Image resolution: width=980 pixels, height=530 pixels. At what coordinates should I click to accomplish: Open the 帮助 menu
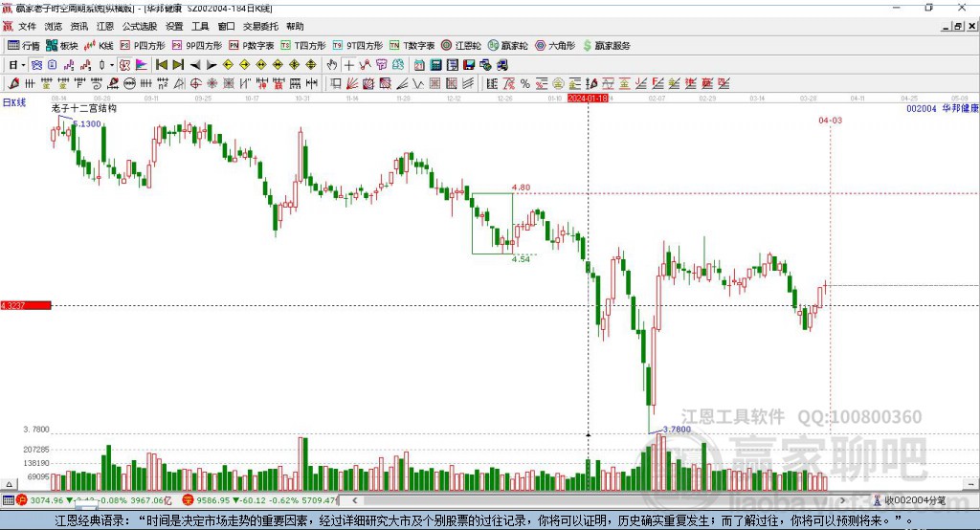pyautogui.click(x=295, y=26)
